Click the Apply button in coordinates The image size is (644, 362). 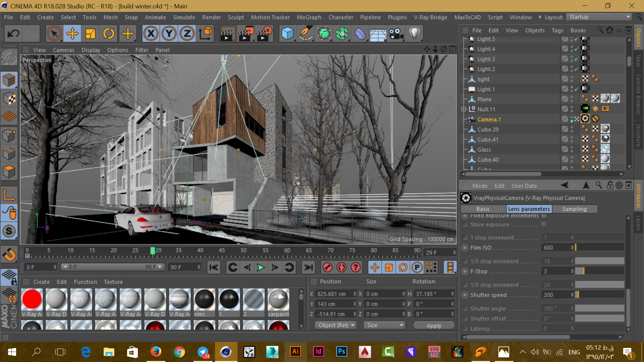coord(434,325)
